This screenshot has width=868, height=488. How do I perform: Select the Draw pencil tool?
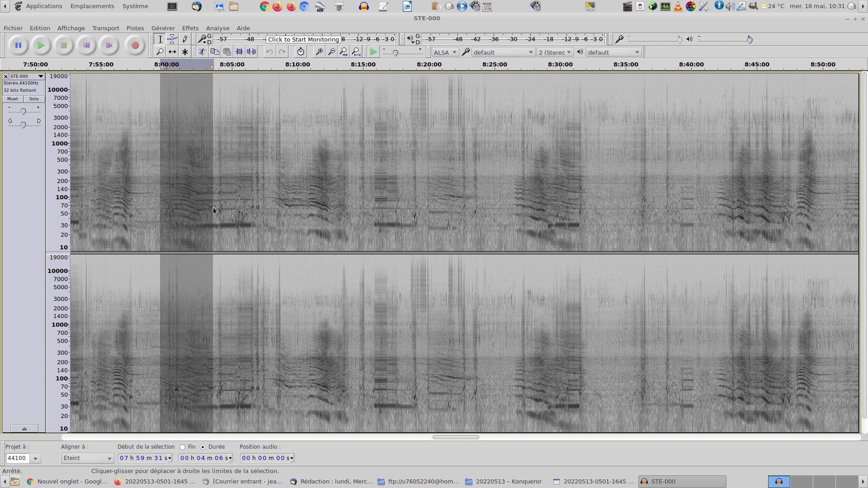tap(185, 39)
